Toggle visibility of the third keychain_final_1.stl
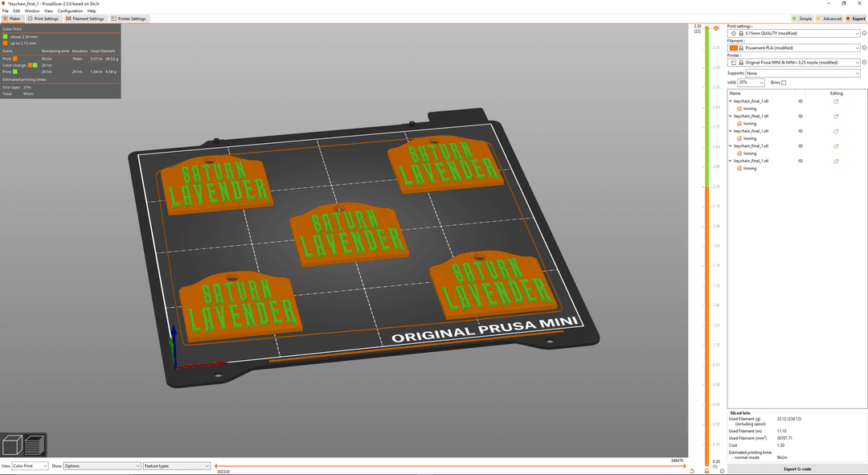Screen dimensions: 868x475 tap(801, 131)
